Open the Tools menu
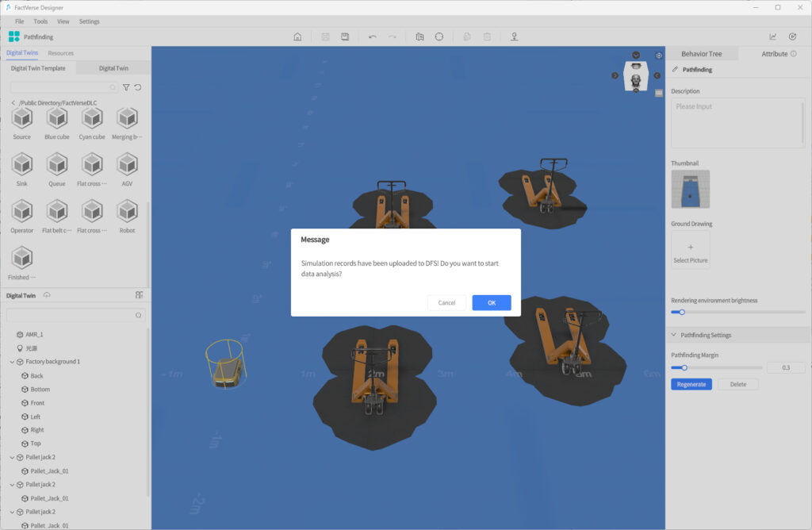The width and height of the screenshot is (812, 530). (x=40, y=21)
